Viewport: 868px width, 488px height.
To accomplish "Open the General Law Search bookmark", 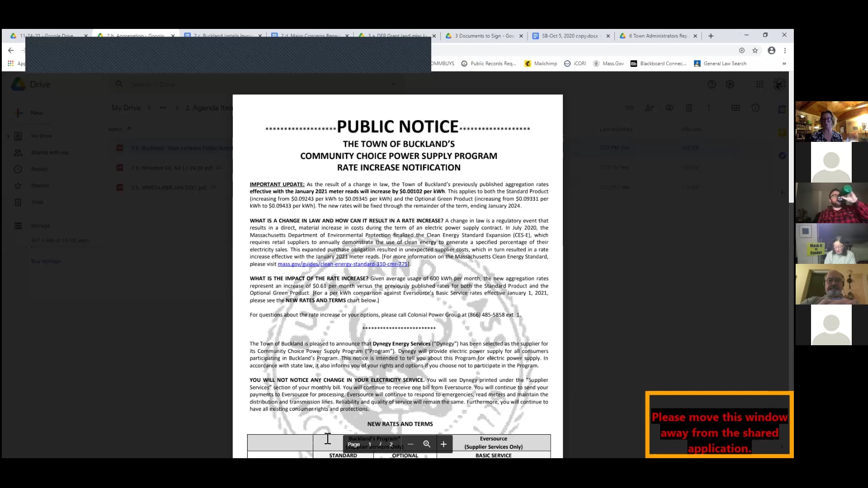I will click(x=720, y=64).
